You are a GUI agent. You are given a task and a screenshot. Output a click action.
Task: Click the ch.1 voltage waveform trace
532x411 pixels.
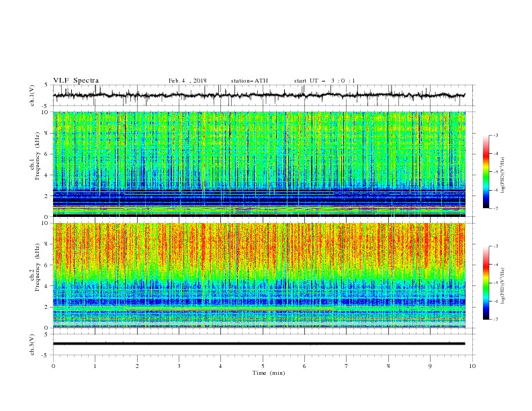point(259,95)
